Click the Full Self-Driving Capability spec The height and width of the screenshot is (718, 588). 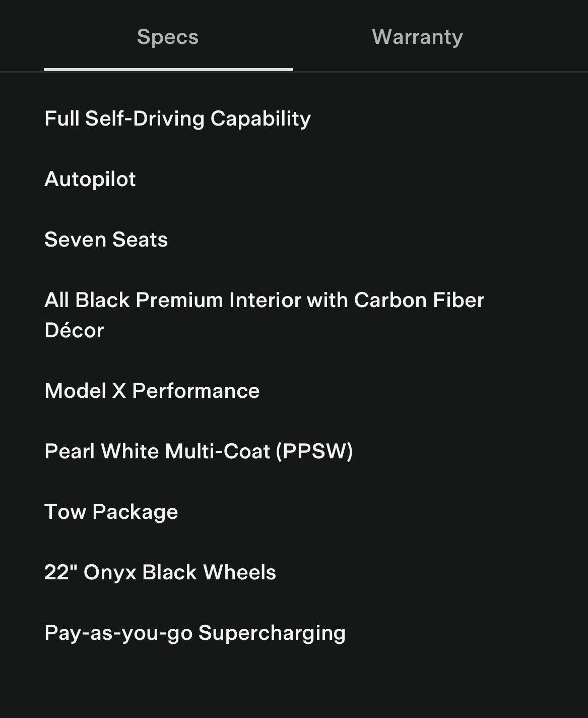(x=177, y=118)
